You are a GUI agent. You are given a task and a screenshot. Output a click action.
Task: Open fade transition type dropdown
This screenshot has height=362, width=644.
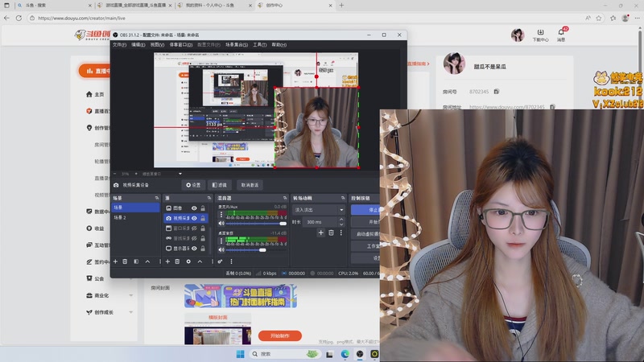click(x=319, y=210)
